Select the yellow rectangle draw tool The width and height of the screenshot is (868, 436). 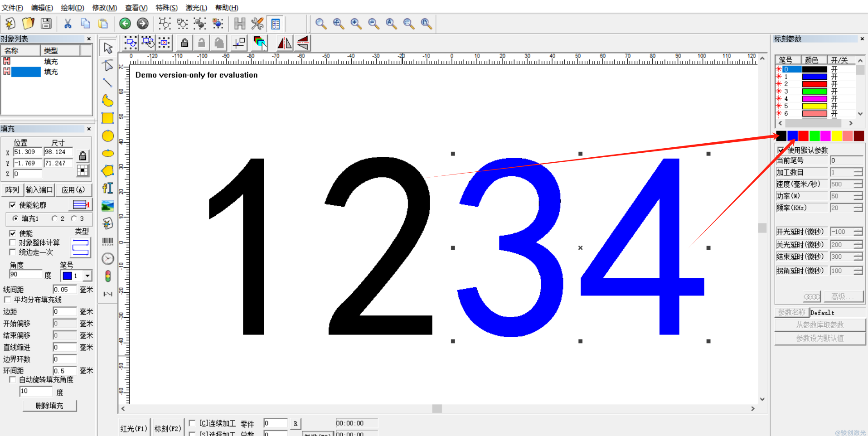click(x=108, y=118)
